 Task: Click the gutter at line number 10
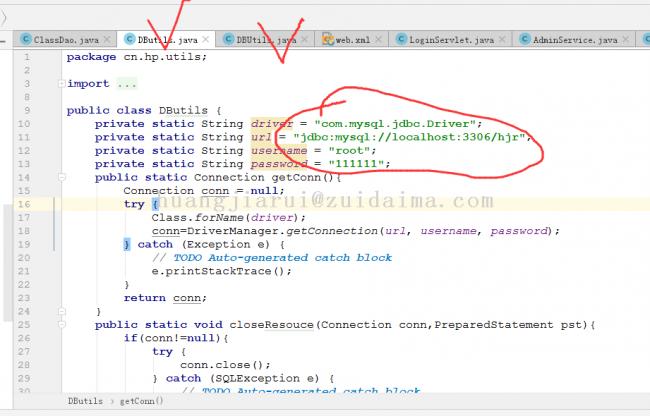[x=24, y=124]
